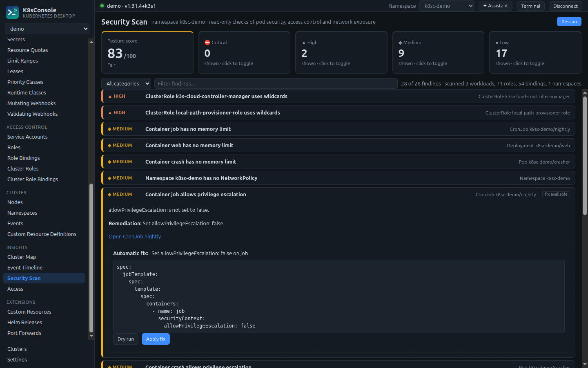Open the All categories filter dropdown
This screenshot has width=588, height=368.
[x=126, y=83]
